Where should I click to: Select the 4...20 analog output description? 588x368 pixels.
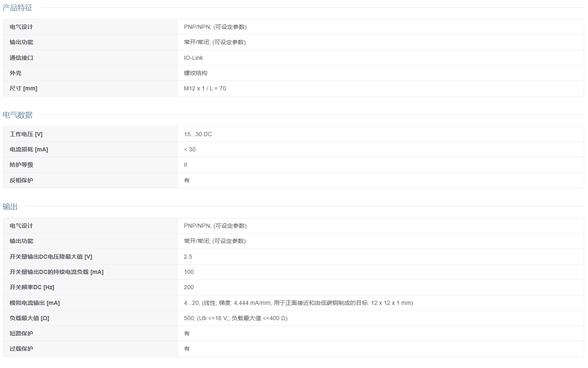(x=298, y=303)
